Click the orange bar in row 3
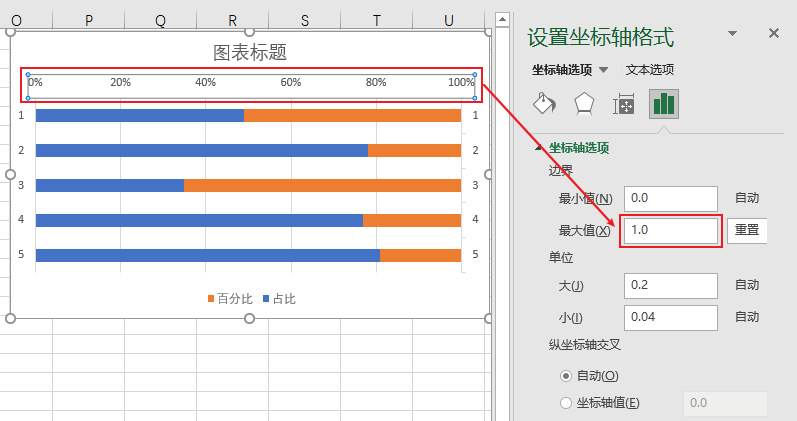This screenshot has height=421, width=797. pos(322,185)
